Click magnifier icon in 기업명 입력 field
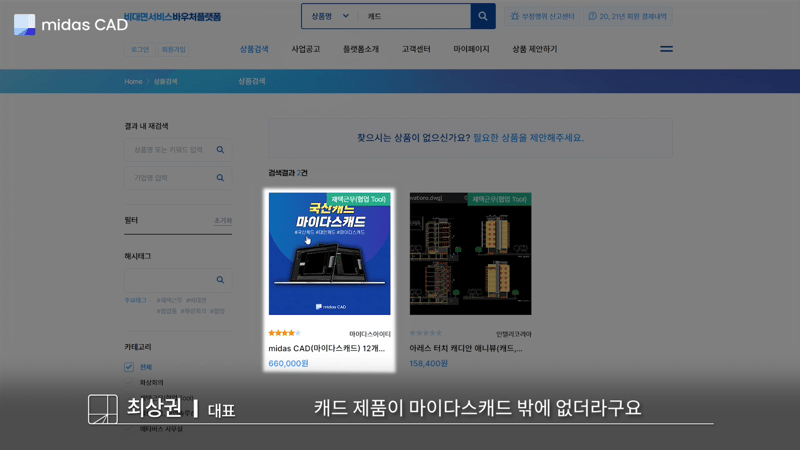Screen dimensions: 800x450 click(x=220, y=178)
